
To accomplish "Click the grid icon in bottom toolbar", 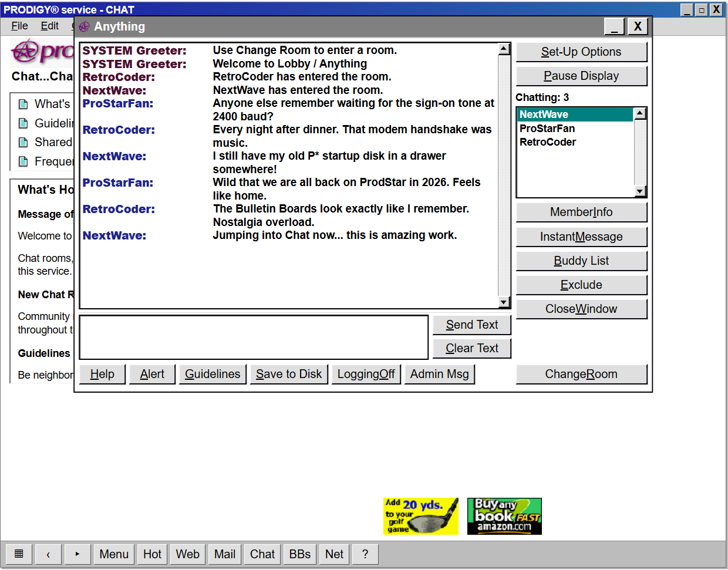I will [x=19, y=554].
